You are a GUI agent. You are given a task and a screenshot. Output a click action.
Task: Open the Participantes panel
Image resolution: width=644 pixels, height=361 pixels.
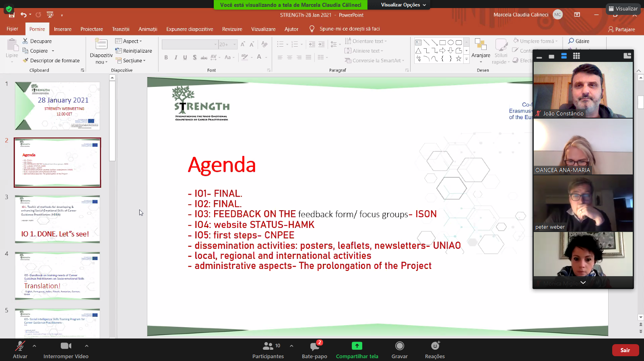(x=268, y=346)
